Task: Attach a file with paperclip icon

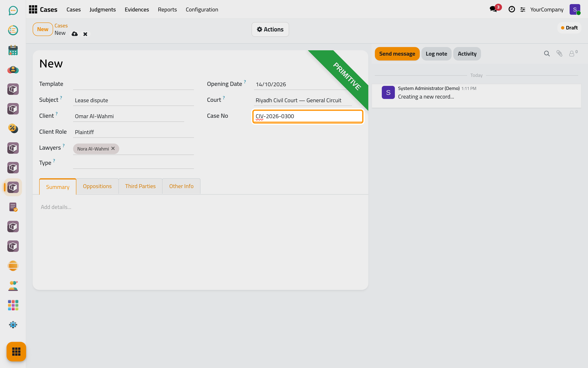Action: tap(559, 54)
